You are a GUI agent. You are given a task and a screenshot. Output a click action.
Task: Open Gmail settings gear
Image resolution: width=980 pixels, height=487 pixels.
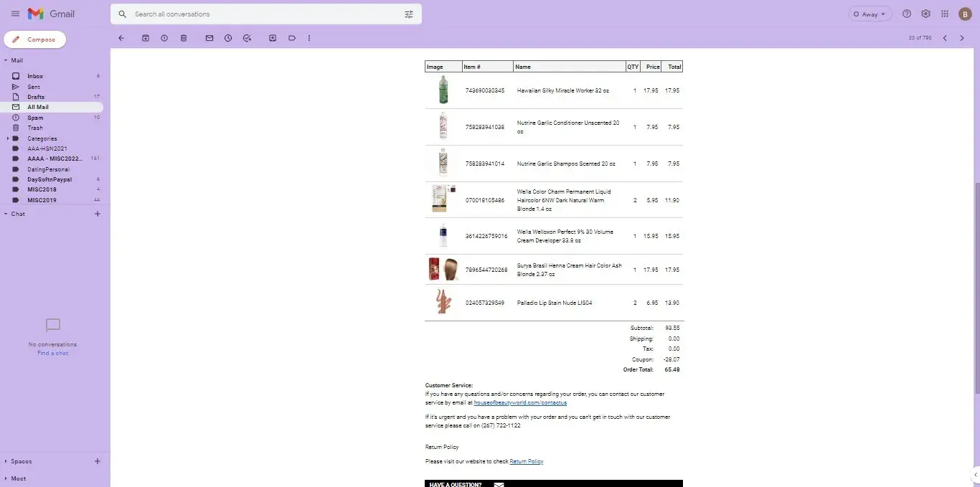point(925,14)
